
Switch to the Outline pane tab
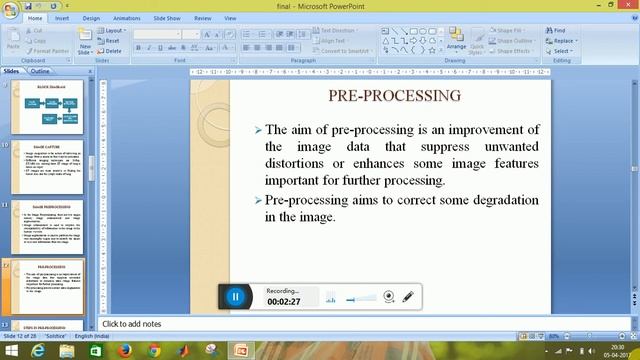click(40, 71)
